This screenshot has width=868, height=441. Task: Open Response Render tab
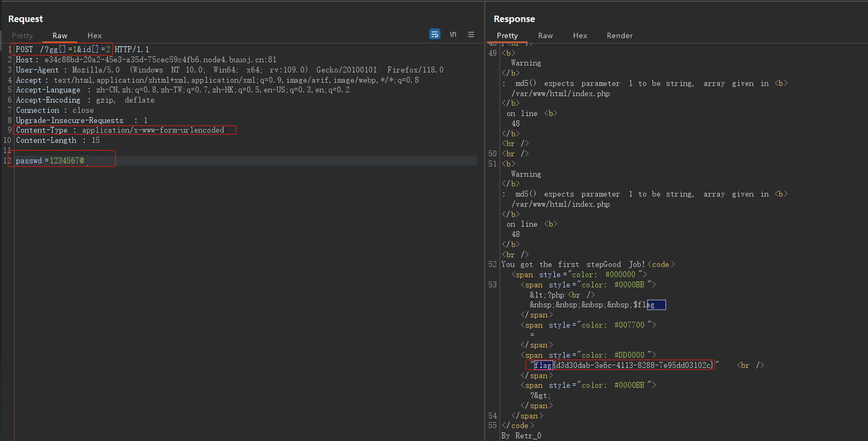(620, 35)
